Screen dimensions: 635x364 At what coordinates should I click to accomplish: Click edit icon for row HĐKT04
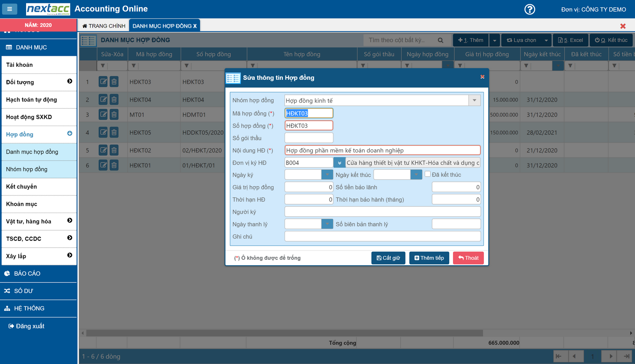(x=103, y=100)
